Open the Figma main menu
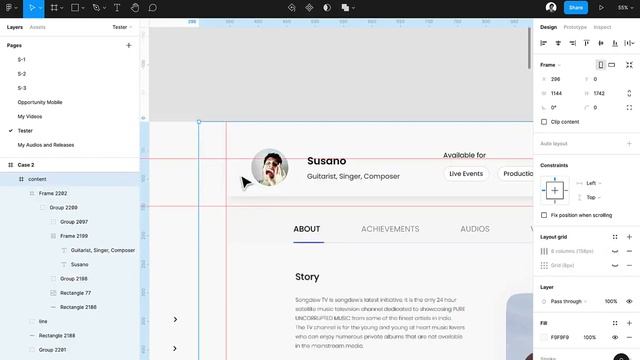 point(9,8)
